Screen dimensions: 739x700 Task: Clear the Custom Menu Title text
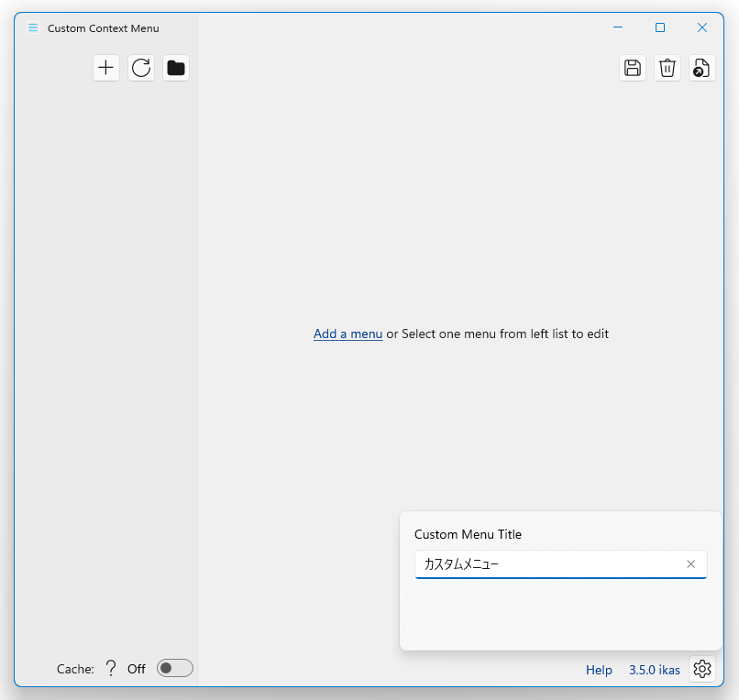coord(691,564)
